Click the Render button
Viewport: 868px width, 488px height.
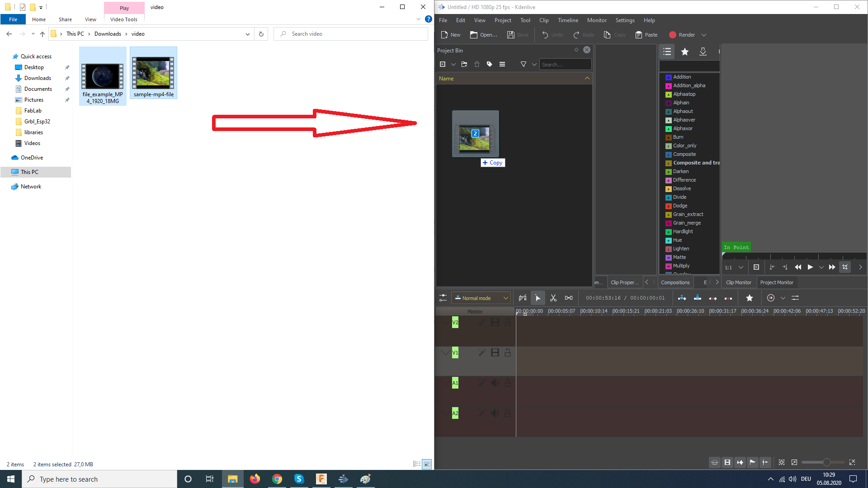pyautogui.click(x=682, y=35)
